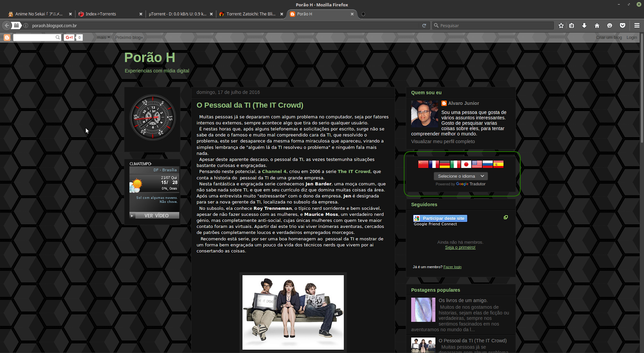Open the Alvaro Junior profile link
The height and width of the screenshot is (353, 644).
pos(463,103)
